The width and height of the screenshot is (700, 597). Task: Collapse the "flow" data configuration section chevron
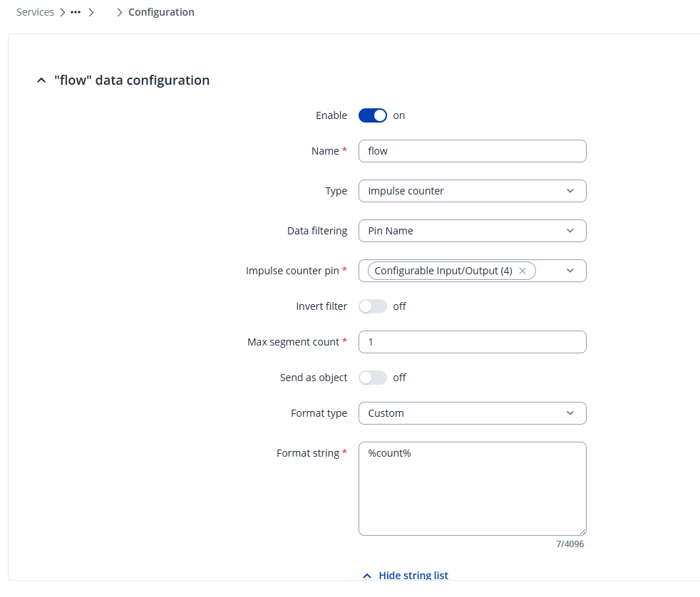click(41, 81)
